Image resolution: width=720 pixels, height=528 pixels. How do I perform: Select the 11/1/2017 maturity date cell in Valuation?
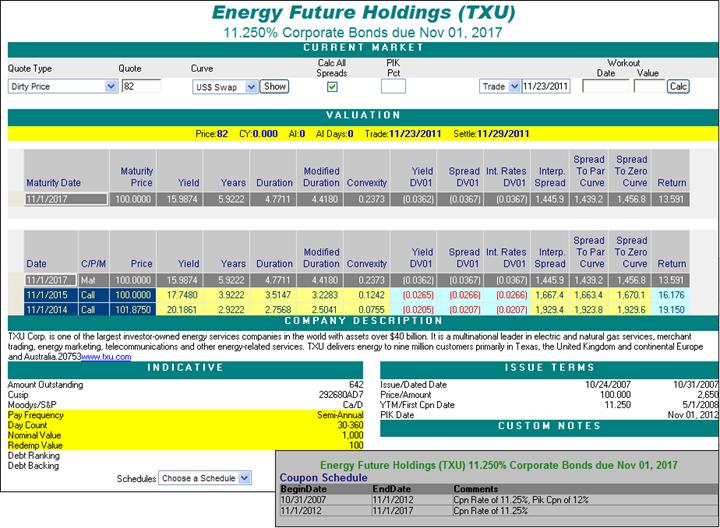pyautogui.click(x=67, y=199)
